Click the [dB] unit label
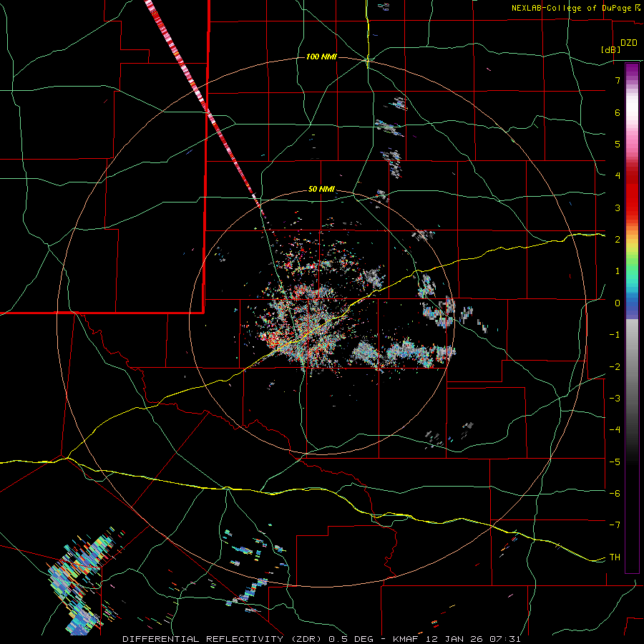 (611, 49)
